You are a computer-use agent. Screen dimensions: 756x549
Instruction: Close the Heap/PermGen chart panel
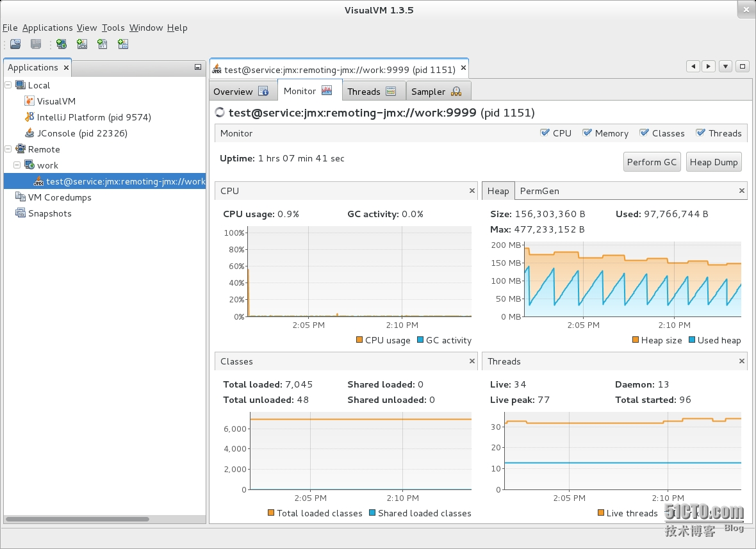coord(741,191)
